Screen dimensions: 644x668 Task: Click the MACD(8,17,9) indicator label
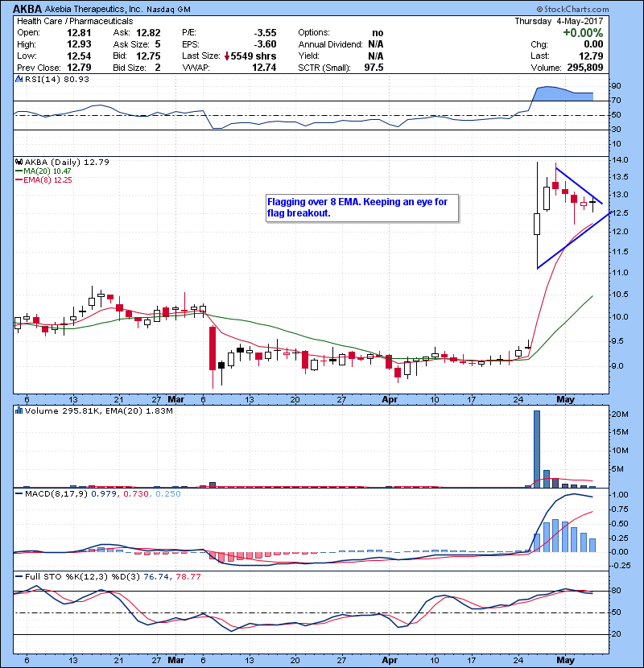tap(56, 494)
